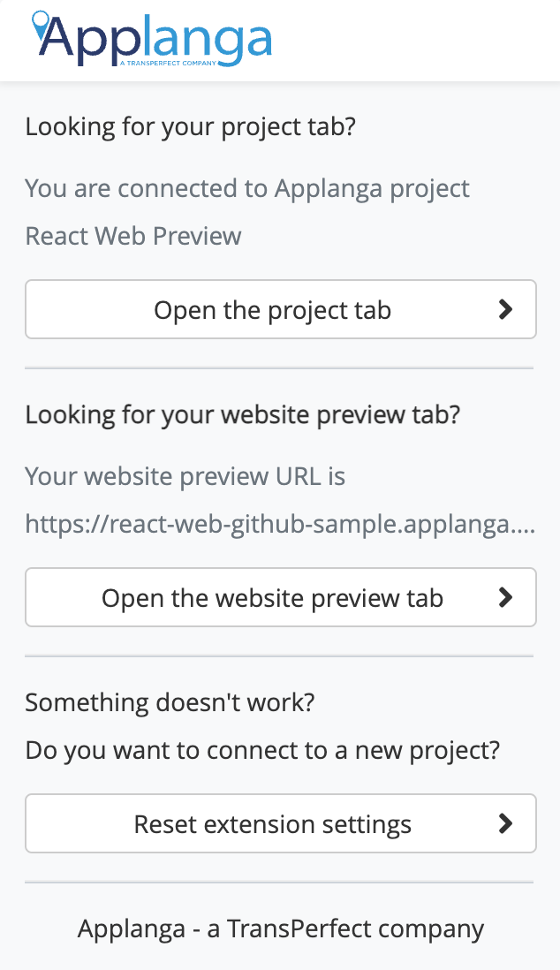
Task: Click the 'Looking for your website preview tab?' heading
Action: pos(243,415)
